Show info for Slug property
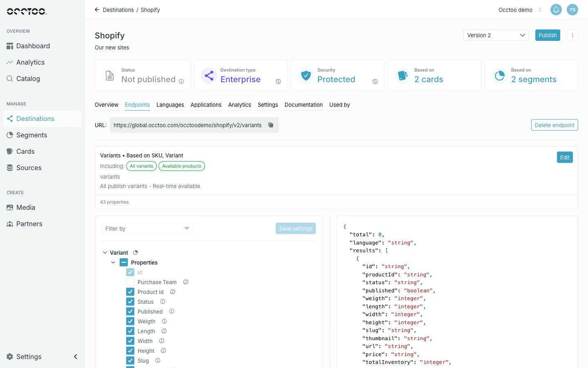Screen dimensions: 588x368 (158, 361)
